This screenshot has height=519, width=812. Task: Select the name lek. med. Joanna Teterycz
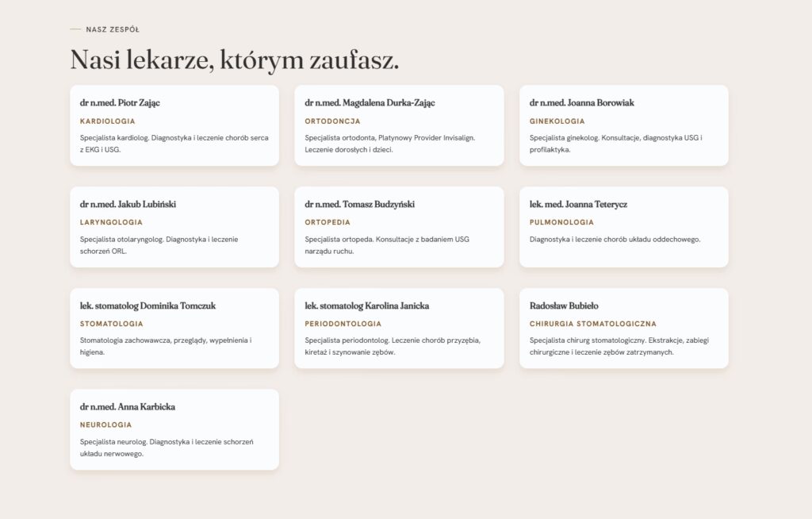[x=578, y=204]
